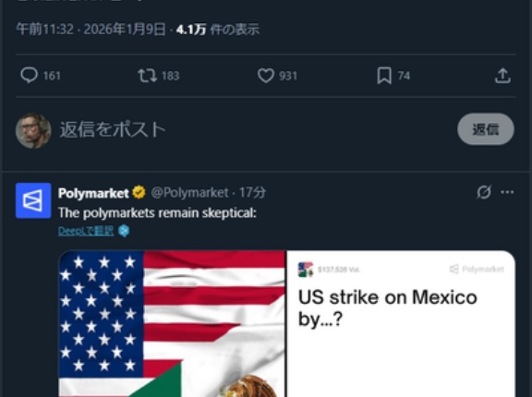Image resolution: width=532 pixels, height=397 pixels.
Task: Open the three-dot more menu on reply
Action: click(507, 192)
